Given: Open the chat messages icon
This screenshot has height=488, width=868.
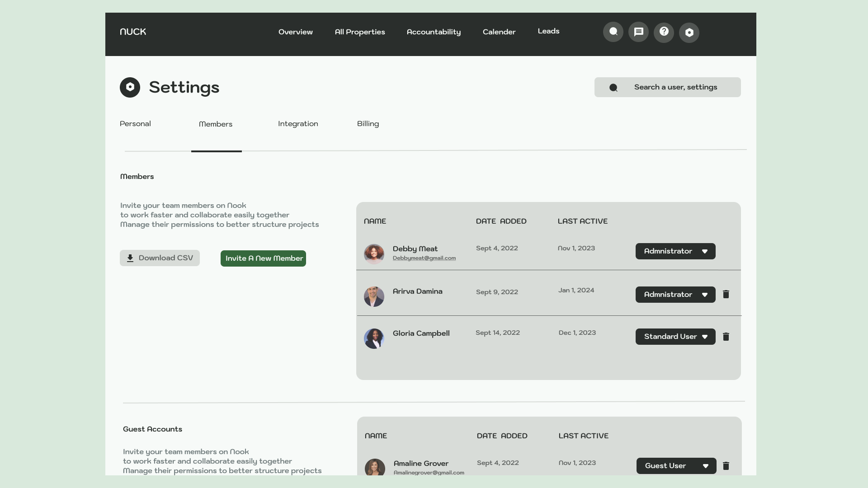Looking at the screenshot, I should [638, 32].
